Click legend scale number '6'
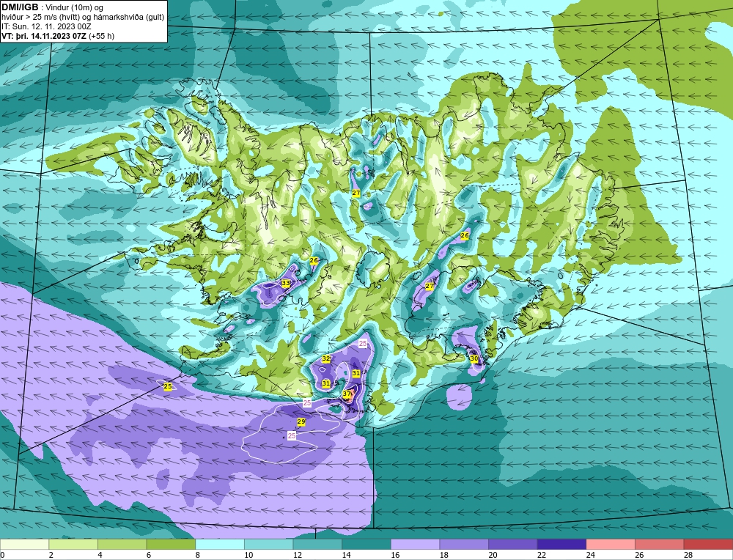Image resolution: width=733 pixels, height=560 pixels. click(x=148, y=555)
